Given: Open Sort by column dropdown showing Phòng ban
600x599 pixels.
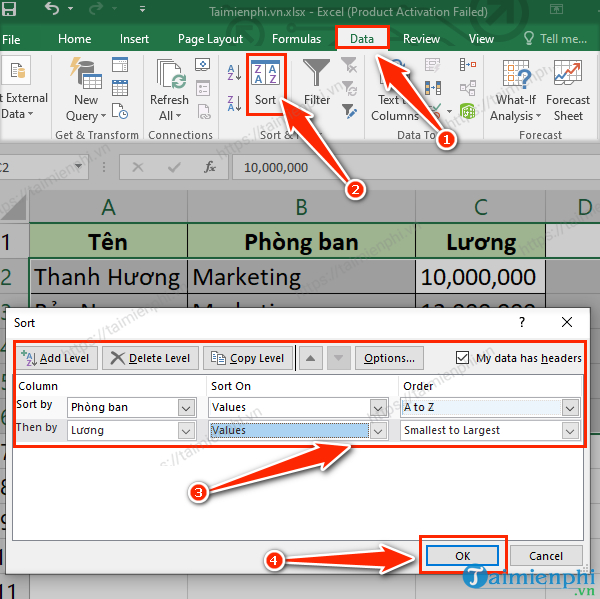Looking at the screenshot, I should pos(186,408).
